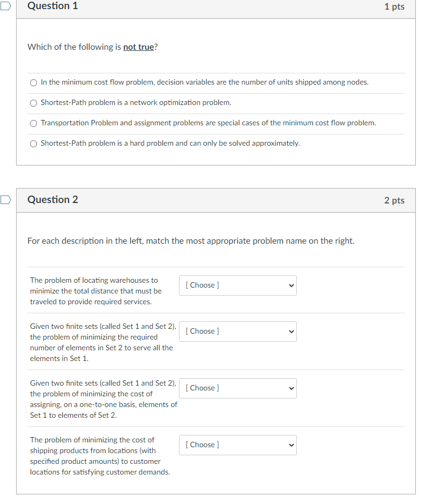Select the Transportation Problem special cases answer

point(33,123)
